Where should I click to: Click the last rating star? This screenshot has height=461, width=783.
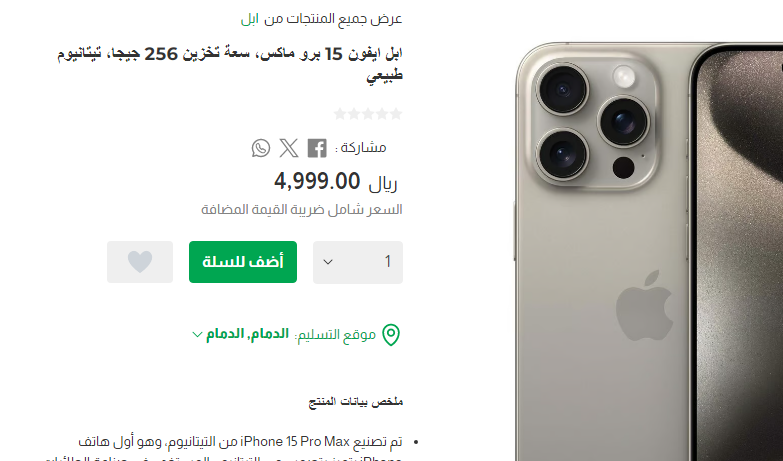click(x=340, y=114)
